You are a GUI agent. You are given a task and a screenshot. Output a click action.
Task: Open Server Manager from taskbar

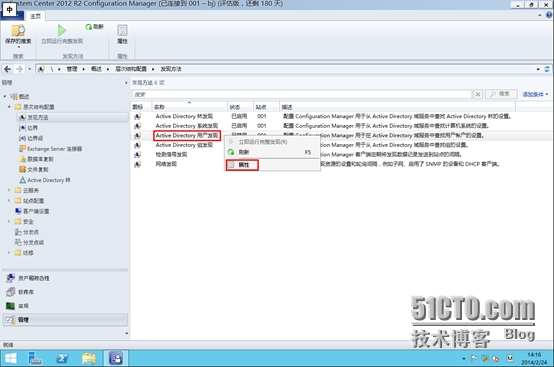(35, 359)
